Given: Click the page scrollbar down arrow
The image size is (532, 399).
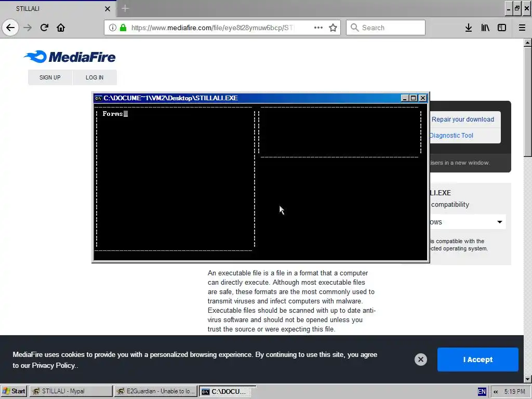Looking at the screenshot, I should 528,379.
